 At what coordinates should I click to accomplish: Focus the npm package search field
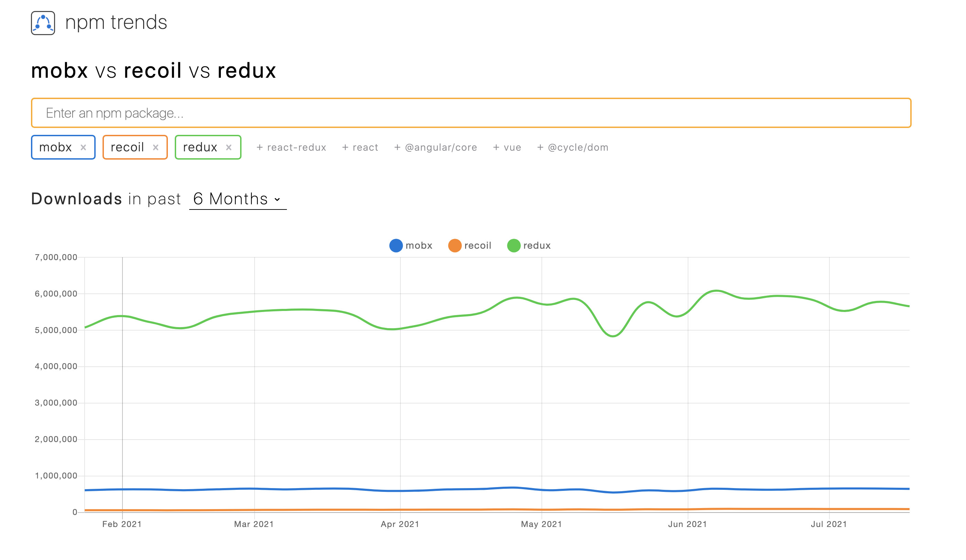point(471,113)
